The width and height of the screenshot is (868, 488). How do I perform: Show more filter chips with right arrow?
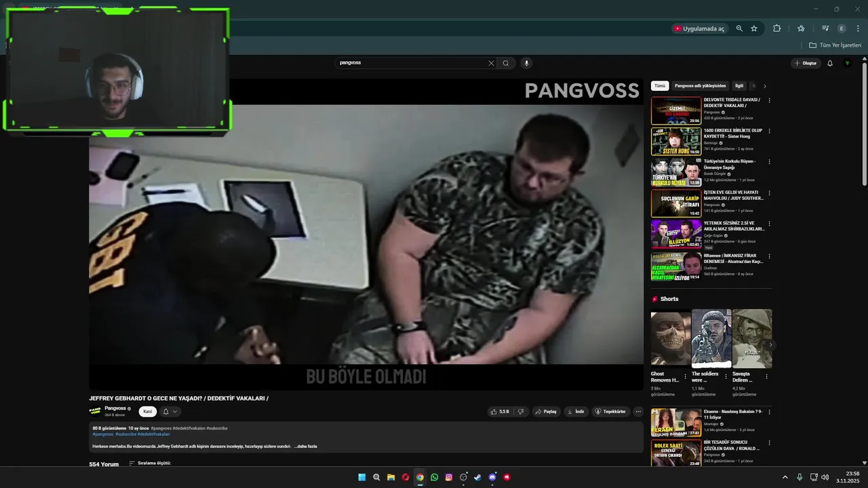(765, 86)
